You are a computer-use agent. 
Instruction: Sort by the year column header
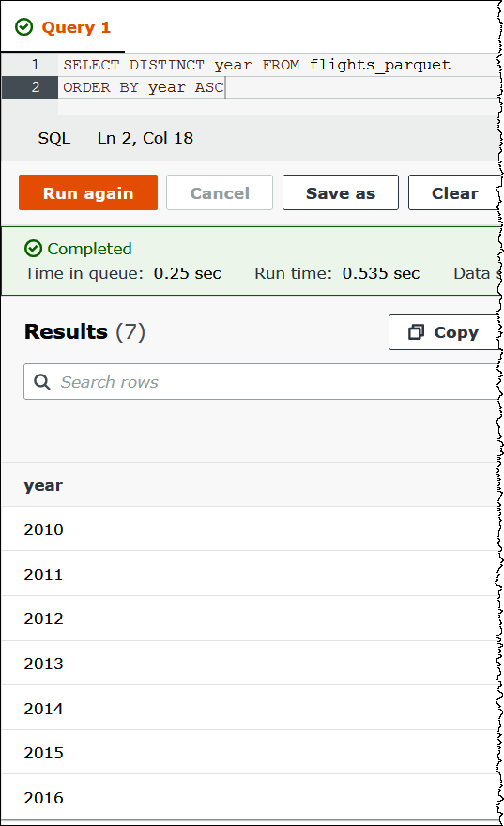click(43, 485)
